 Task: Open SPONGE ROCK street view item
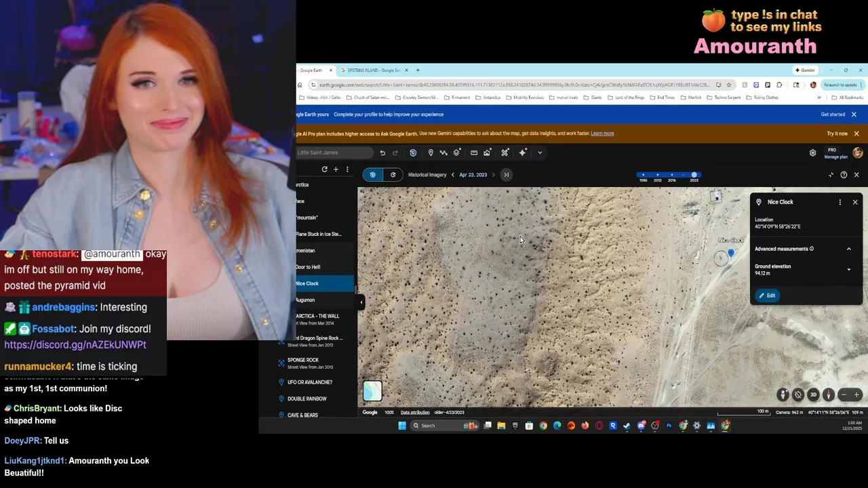(315, 363)
